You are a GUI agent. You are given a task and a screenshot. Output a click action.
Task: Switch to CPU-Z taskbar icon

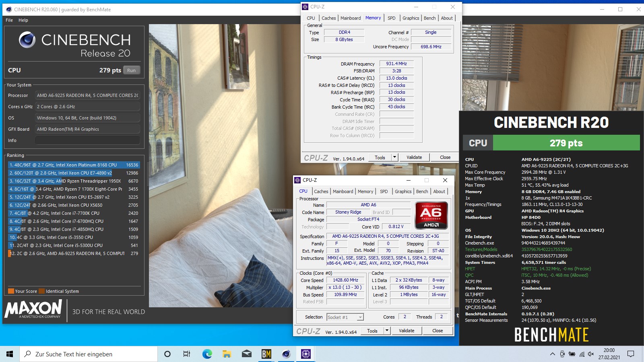point(306,354)
